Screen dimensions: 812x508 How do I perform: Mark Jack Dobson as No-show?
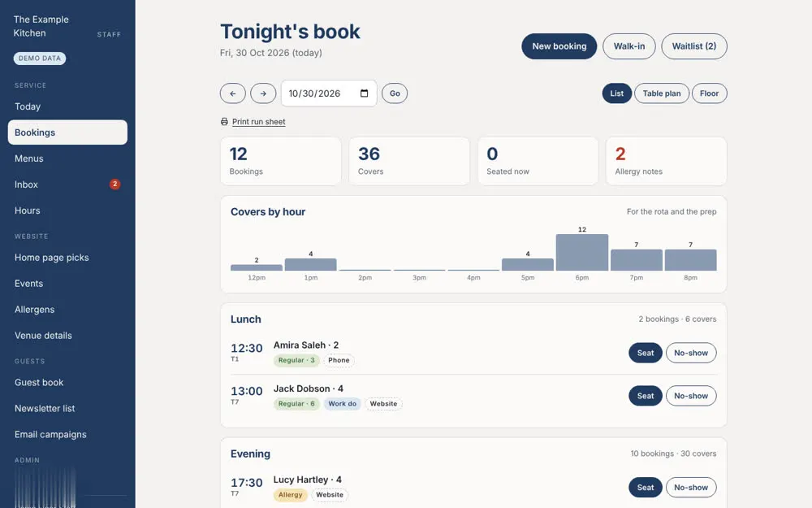(691, 396)
